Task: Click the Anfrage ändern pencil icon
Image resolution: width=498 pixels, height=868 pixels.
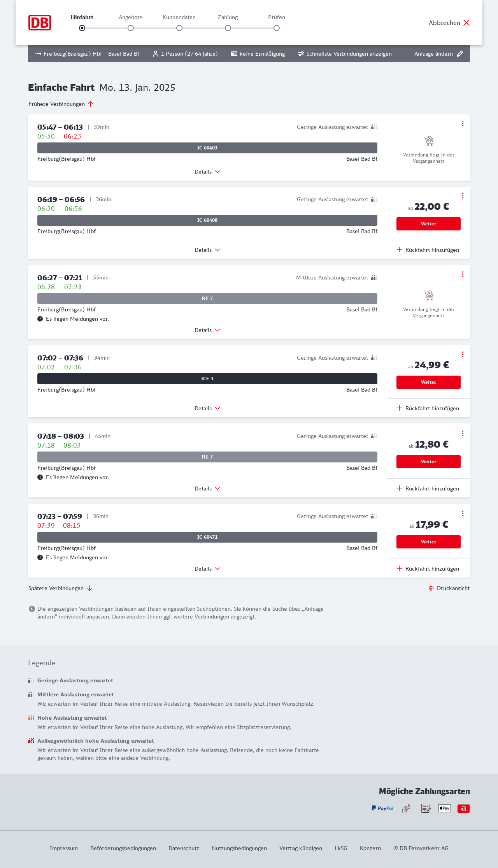Action: pos(460,54)
